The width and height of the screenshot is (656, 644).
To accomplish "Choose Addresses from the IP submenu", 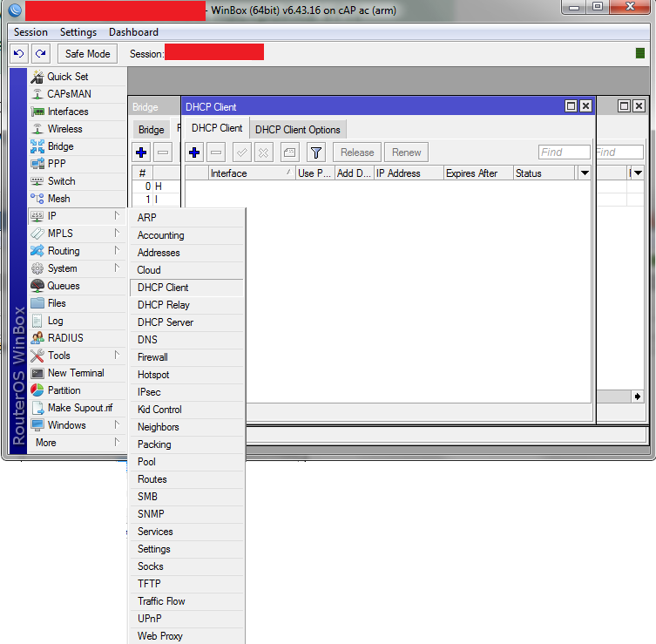I will coord(186,253).
